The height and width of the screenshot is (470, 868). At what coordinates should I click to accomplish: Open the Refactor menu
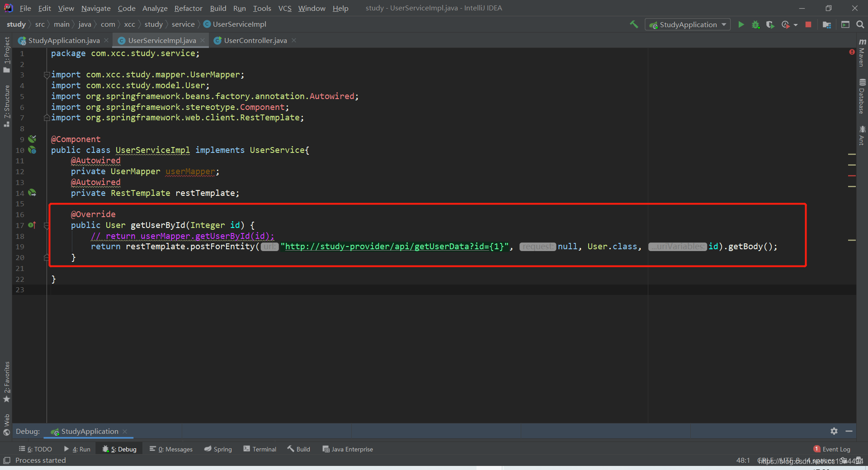coord(188,8)
